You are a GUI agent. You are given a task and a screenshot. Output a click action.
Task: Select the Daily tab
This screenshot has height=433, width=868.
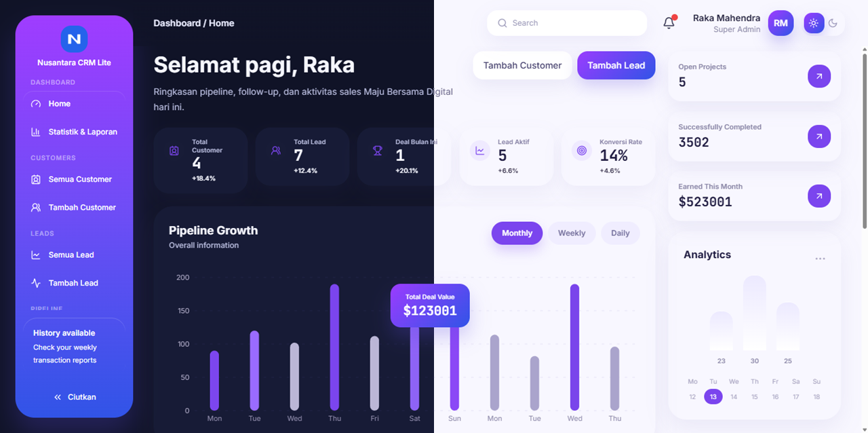tap(620, 233)
